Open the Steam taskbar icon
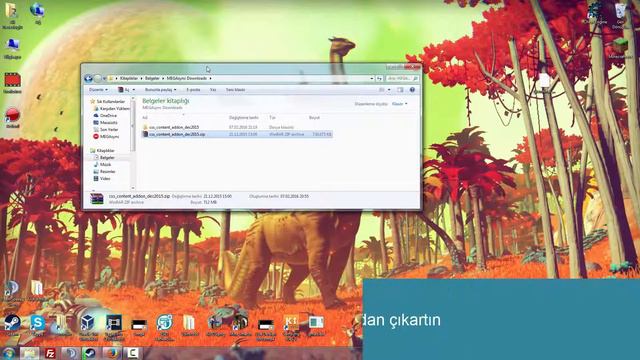This screenshot has height=360, width=640. point(90,353)
